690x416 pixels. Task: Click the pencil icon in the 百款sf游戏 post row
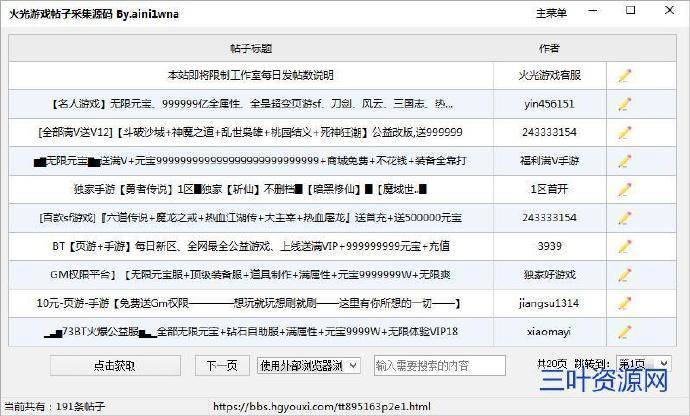tap(624, 218)
